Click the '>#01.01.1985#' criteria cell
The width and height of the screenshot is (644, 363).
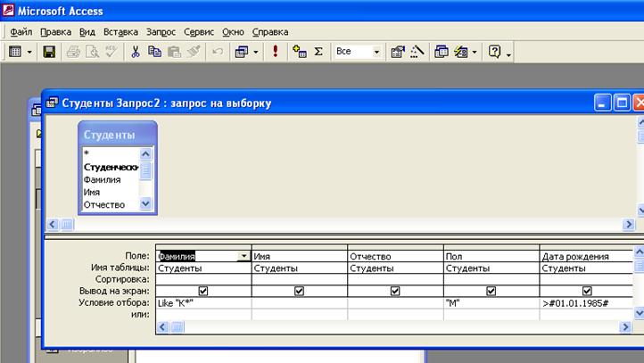[x=587, y=303]
